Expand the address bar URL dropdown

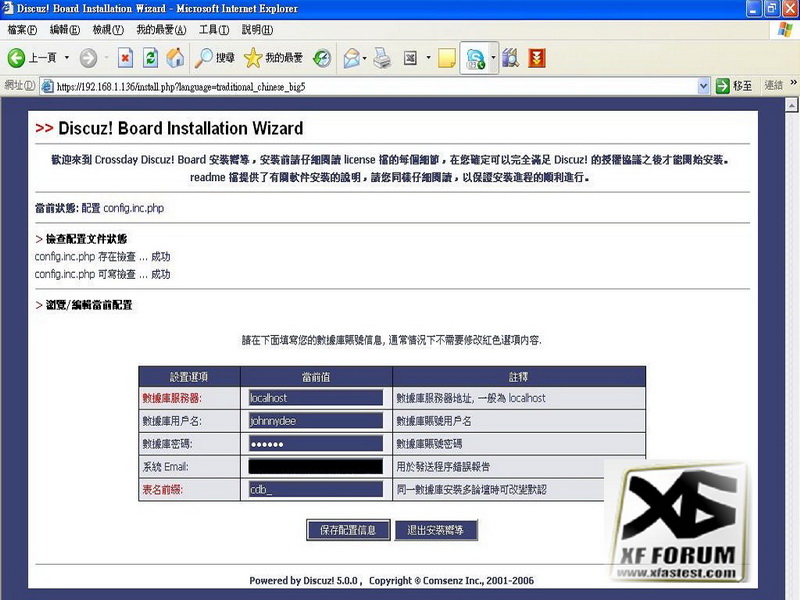[x=703, y=86]
